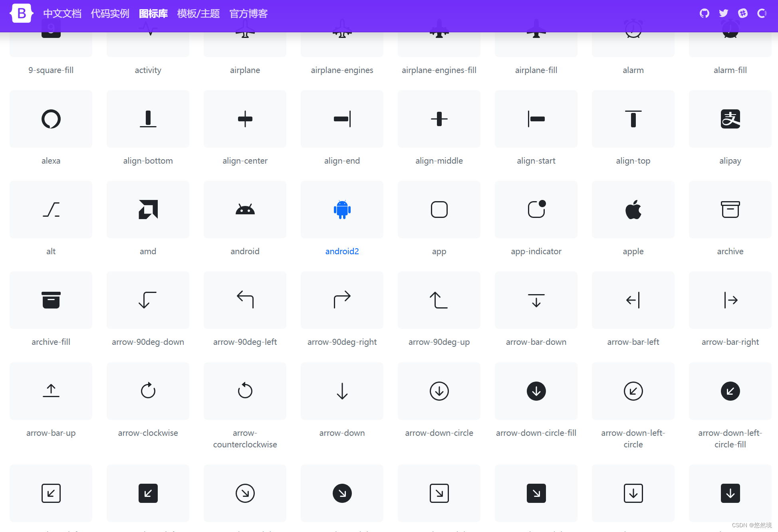Click the airplane-fill label text

(536, 70)
